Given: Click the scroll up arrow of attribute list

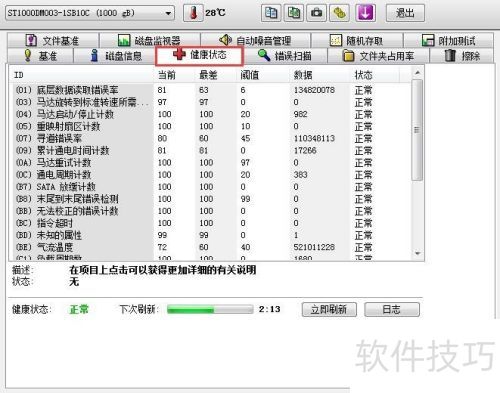Looking at the screenshot, I should 417,72.
